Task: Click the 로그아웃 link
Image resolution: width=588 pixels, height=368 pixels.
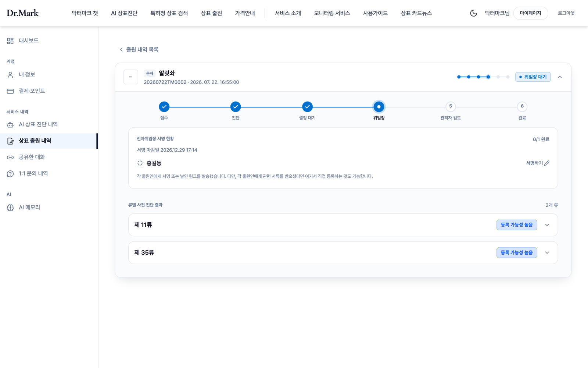Action: click(x=566, y=13)
